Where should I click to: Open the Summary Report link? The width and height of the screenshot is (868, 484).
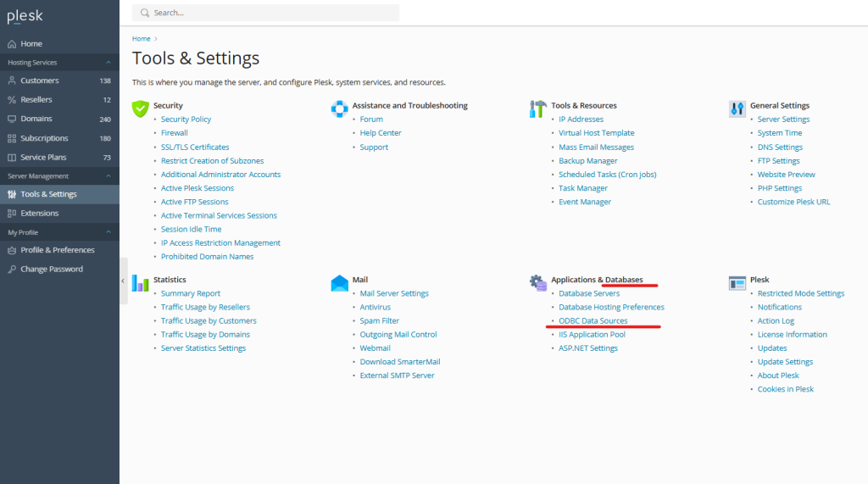191,293
